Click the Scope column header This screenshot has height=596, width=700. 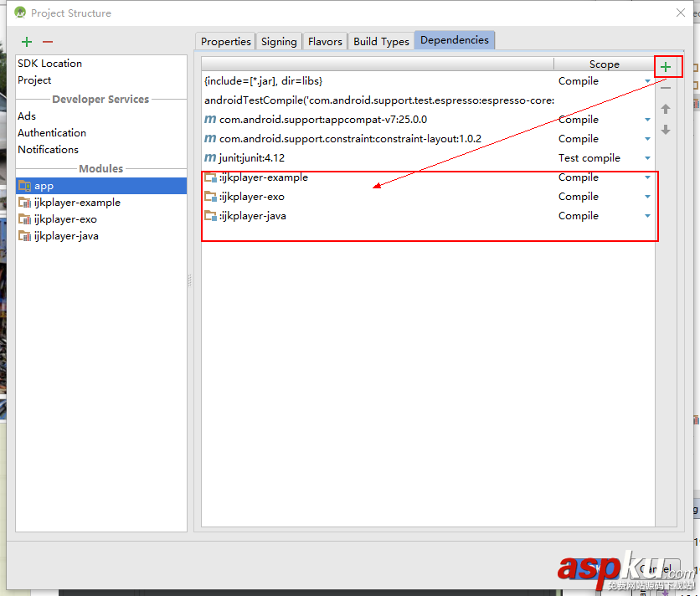[x=604, y=64]
